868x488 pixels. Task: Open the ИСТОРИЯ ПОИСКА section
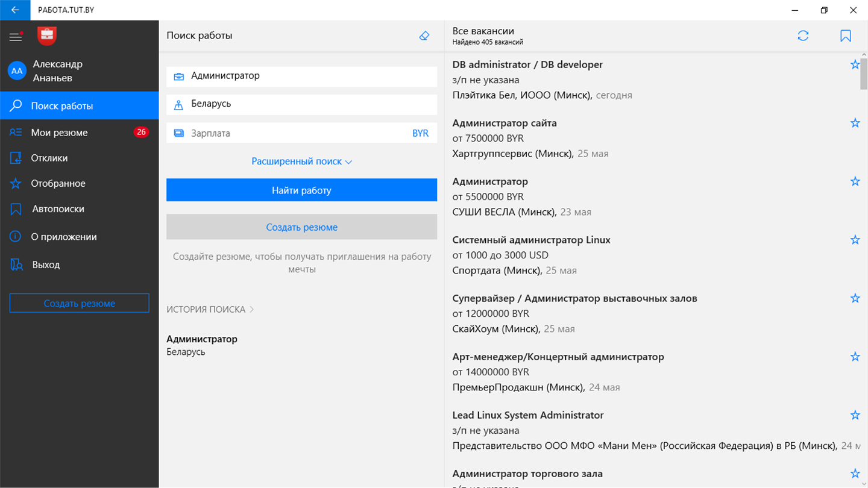pyautogui.click(x=210, y=309)
